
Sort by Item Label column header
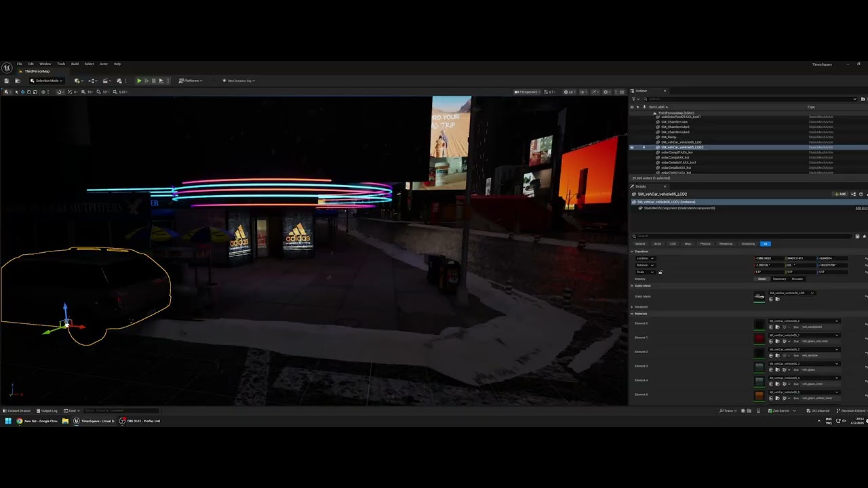tap(658, 106)
